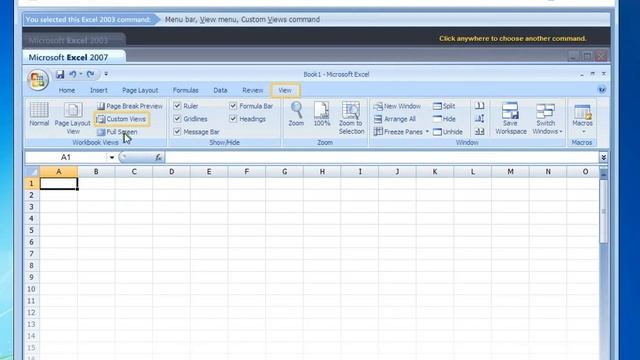Hide the current window

point(444,119)
